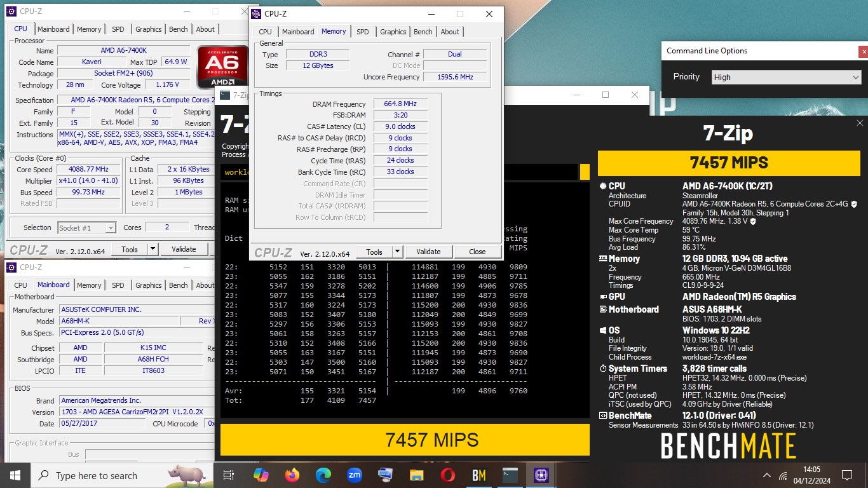
Task: Open the Windows Start menu
Action: point(15,475)
